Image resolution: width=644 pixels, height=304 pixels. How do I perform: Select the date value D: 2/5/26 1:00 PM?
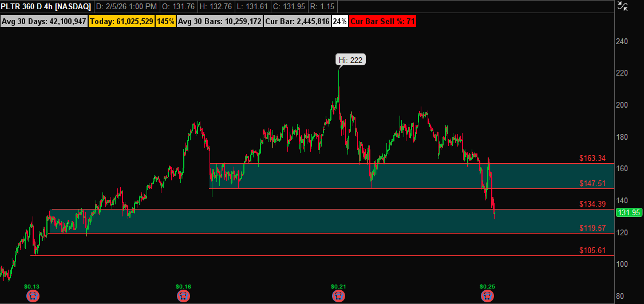(x=127, y=6)
